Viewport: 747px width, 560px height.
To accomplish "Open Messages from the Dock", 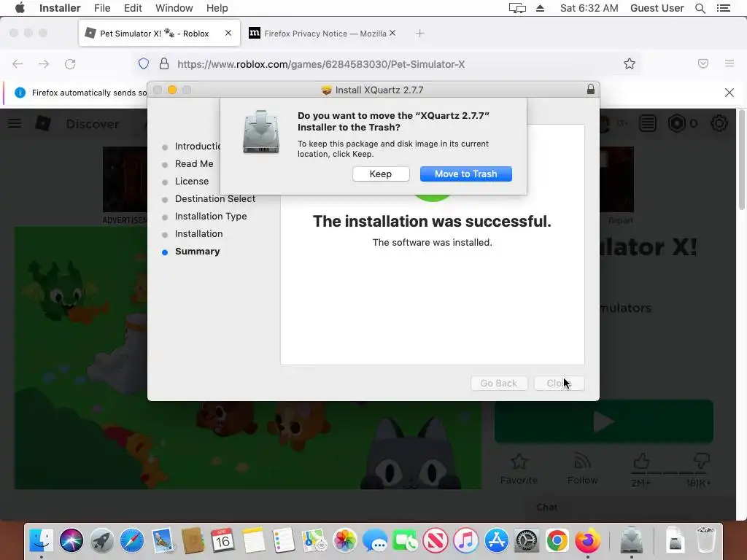I will 375,540.
